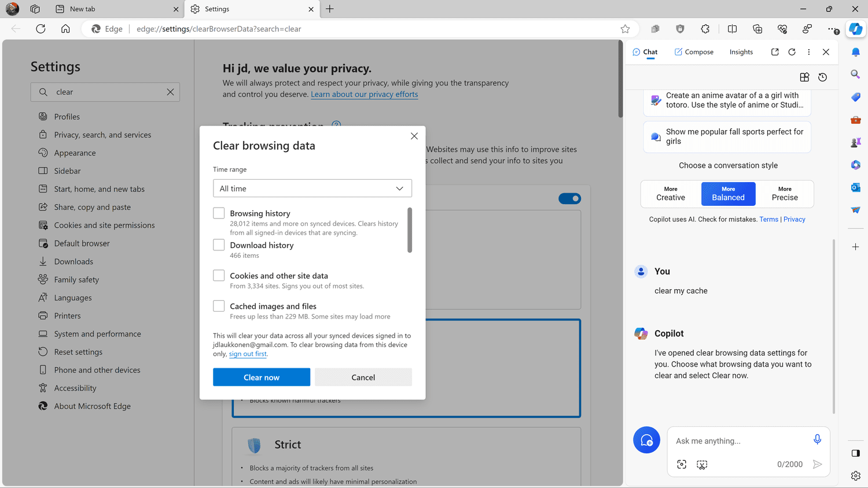Favorite this page with the star icon
The width and height of the screenshot is (868, 488).
coord(625,29)
